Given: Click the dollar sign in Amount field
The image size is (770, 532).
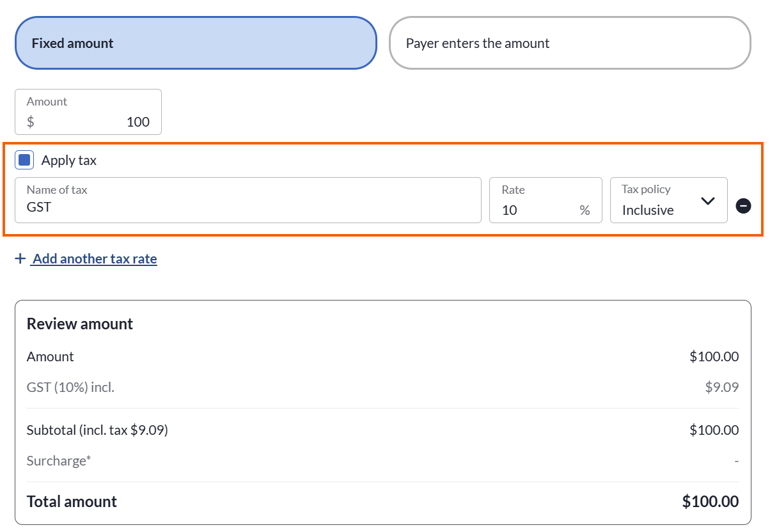Looking at the screenshot, I should click(x=31, y=121).
